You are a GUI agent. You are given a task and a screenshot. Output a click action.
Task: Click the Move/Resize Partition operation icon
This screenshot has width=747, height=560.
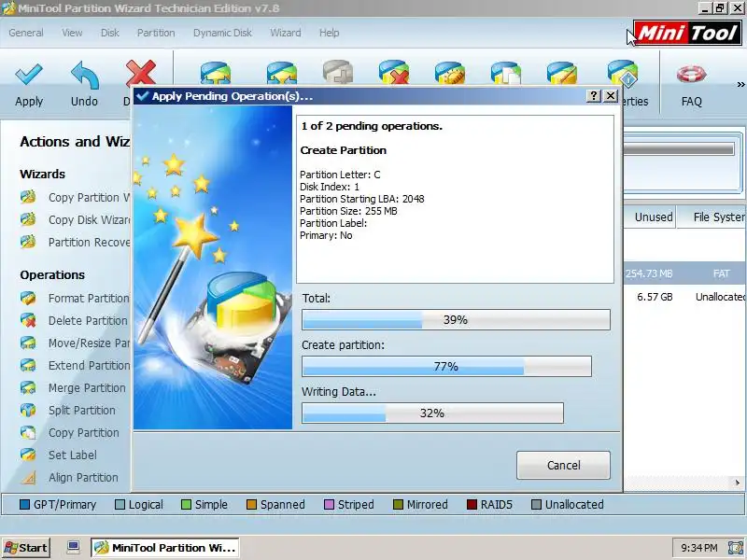[x=28, y=343]
